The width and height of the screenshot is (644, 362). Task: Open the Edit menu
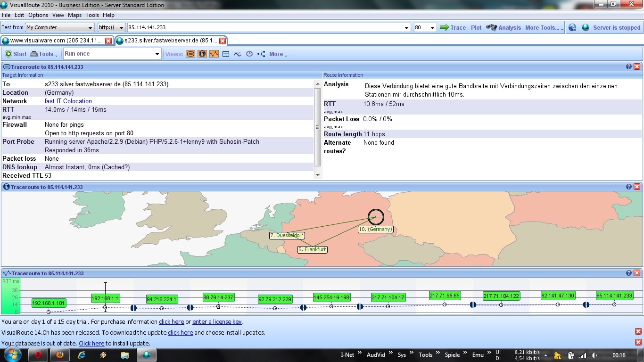pos(19,15)
